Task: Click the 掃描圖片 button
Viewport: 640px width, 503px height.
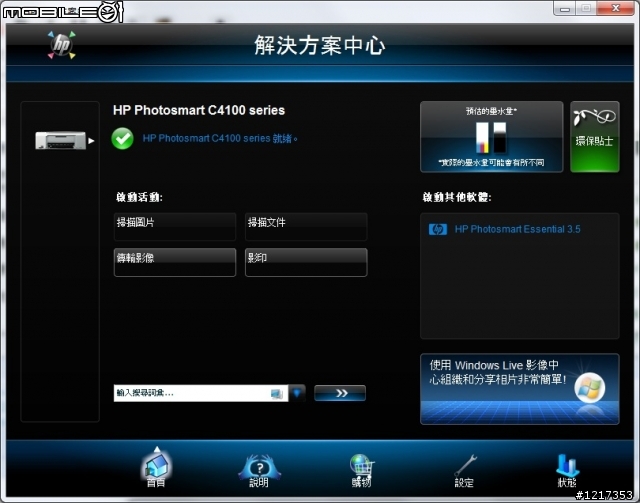Action: click(175, 227)
